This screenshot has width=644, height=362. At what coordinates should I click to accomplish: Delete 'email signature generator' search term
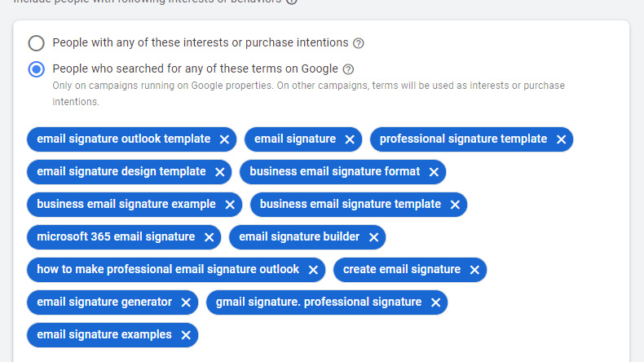click(x=186, y=302)
